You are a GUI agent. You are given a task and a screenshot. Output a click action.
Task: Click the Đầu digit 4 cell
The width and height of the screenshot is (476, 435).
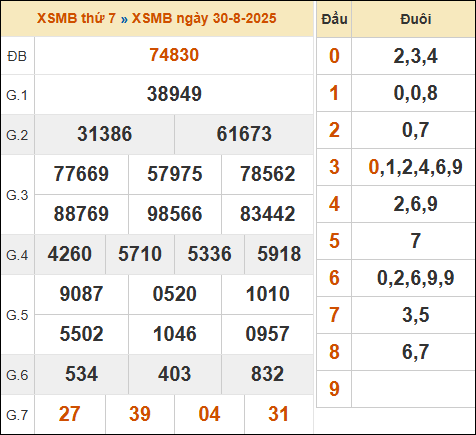(334, 204)
